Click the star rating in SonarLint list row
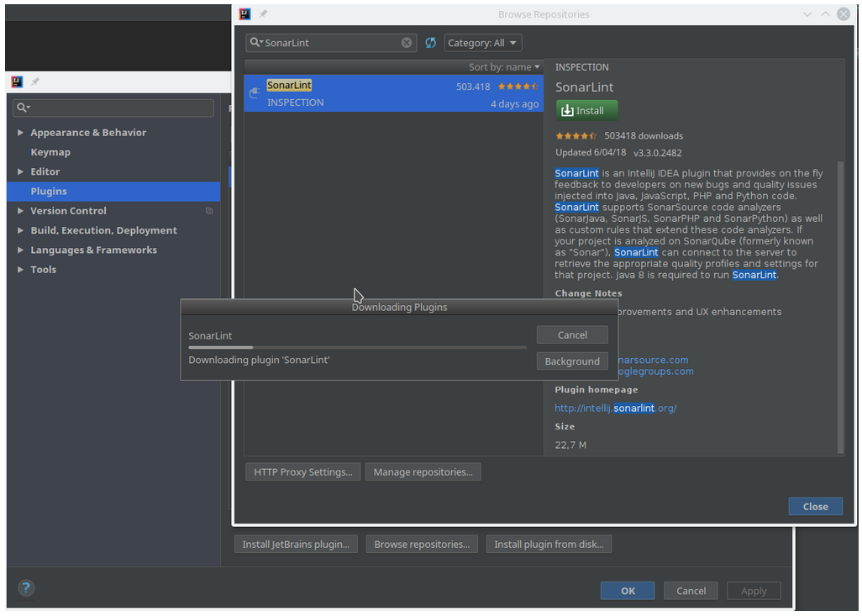The height and width of the screenshot is (616, 862). tap(518, 87)
